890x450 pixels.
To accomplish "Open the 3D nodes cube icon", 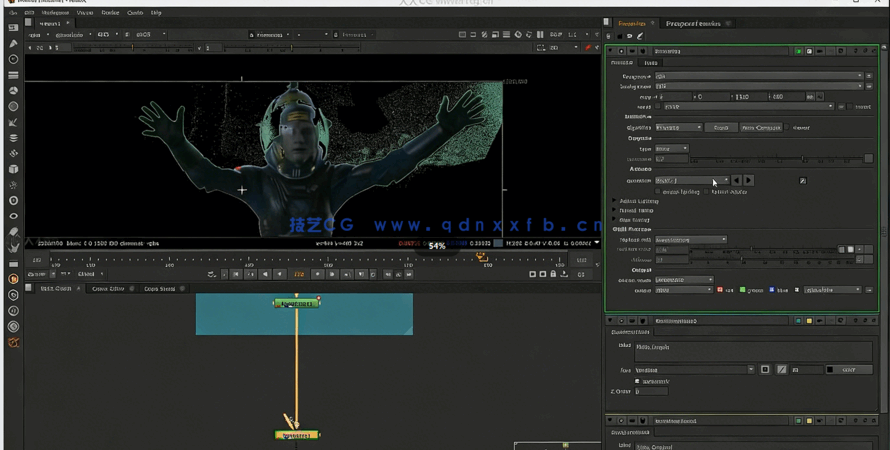I will [x=13, y=169].
